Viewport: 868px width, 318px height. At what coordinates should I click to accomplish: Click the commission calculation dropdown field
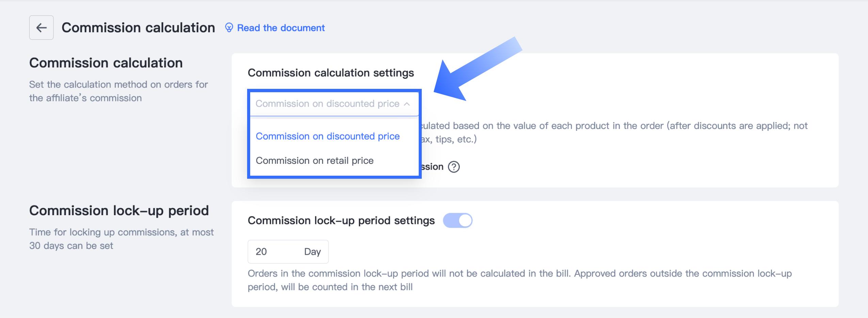pyautogui.click(x=327, y=104)
